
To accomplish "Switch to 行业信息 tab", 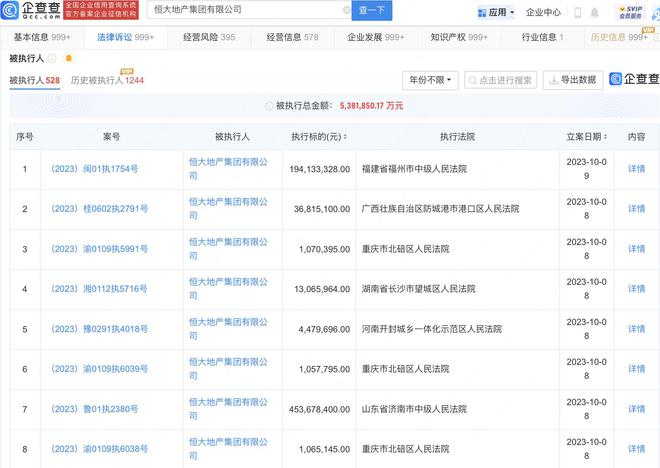I will (543, 37).
